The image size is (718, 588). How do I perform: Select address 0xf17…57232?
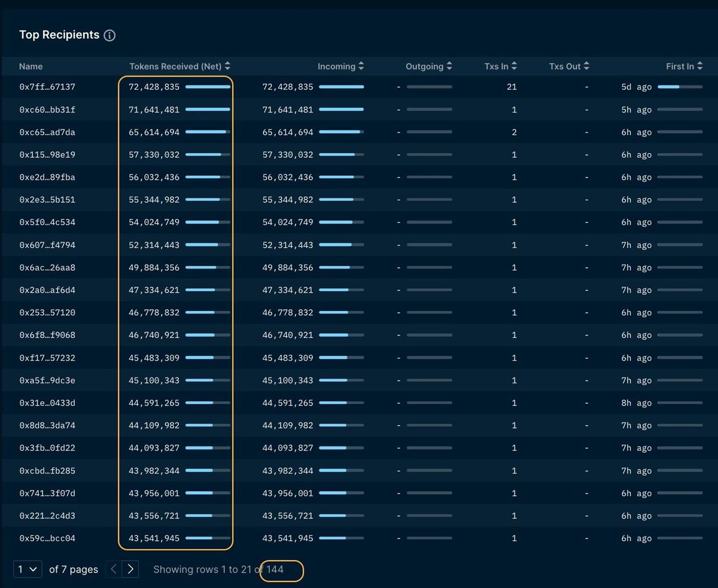(x=47, y=358)
